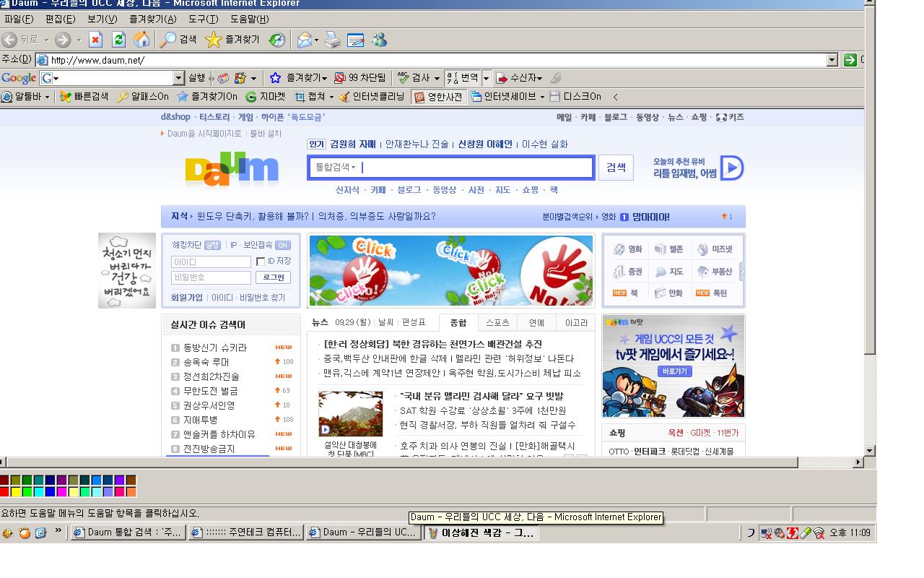Image resolution: width=924 pixels, height=578 pixels.
Task: Click the Mail envelope icon
Action: click(x=305, y=40)
